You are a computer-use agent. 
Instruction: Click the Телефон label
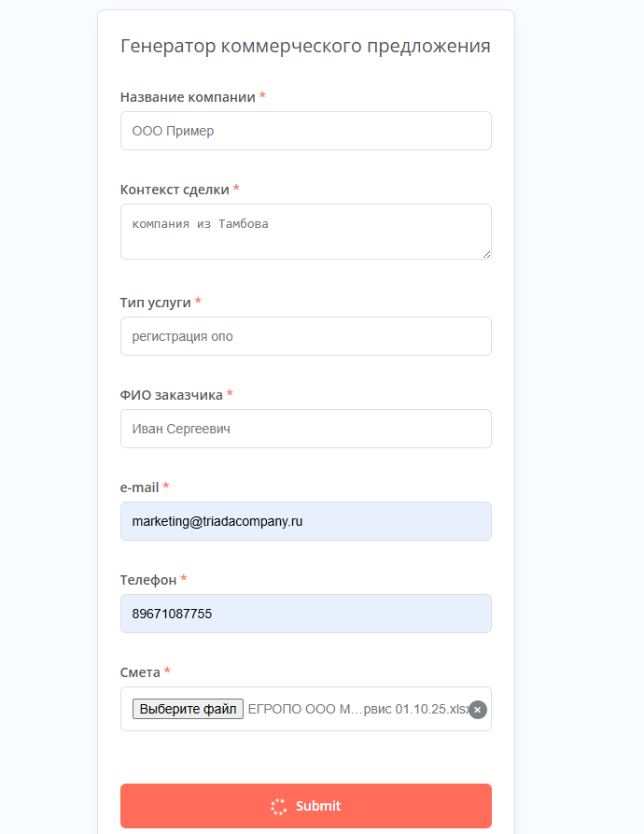coord(148,580)
